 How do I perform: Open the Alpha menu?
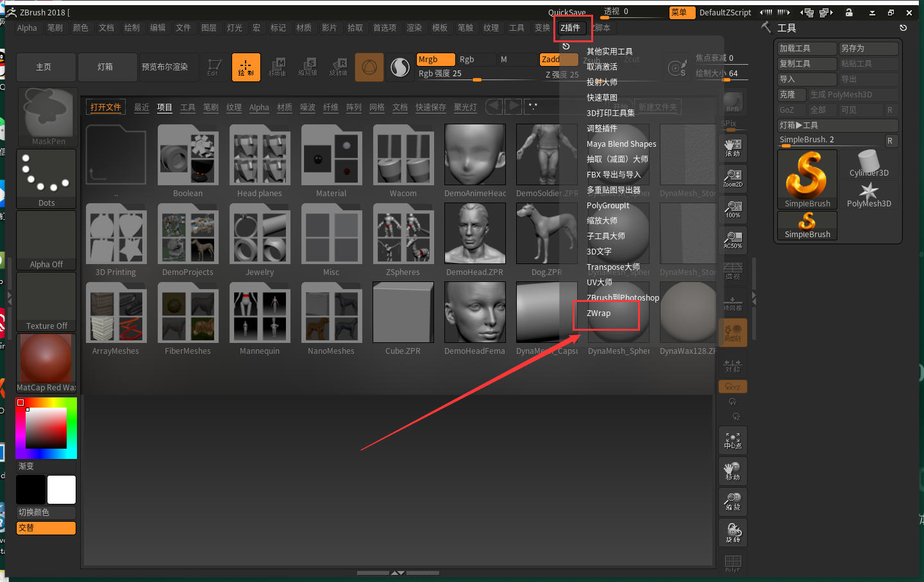(x=27, y=28)
